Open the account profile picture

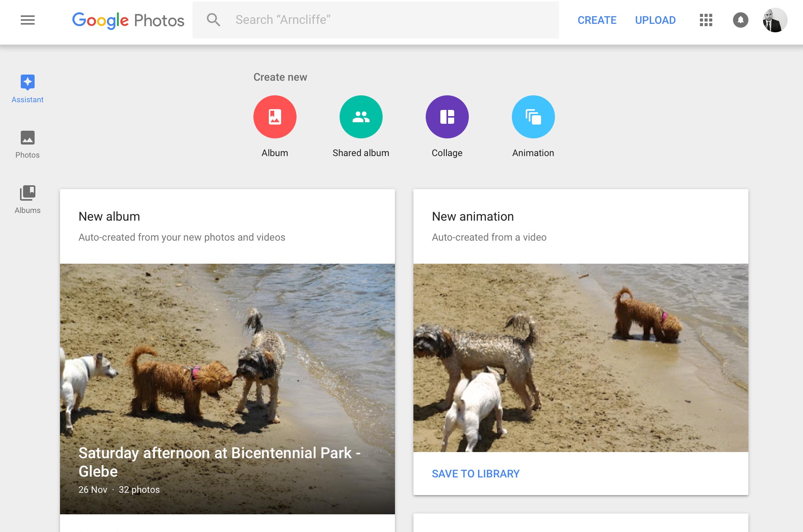[x=775, y=20]
